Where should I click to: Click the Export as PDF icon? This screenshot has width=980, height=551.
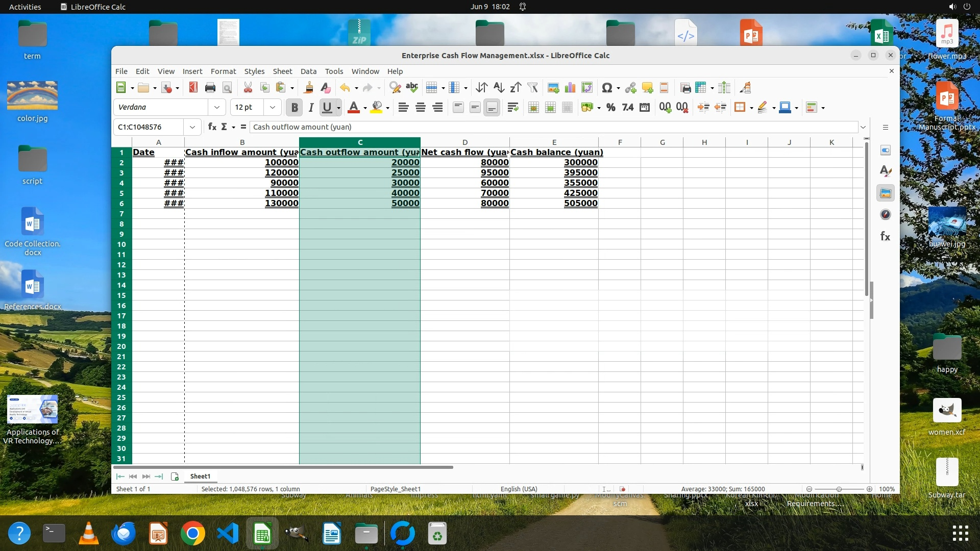tap(193, 88)
